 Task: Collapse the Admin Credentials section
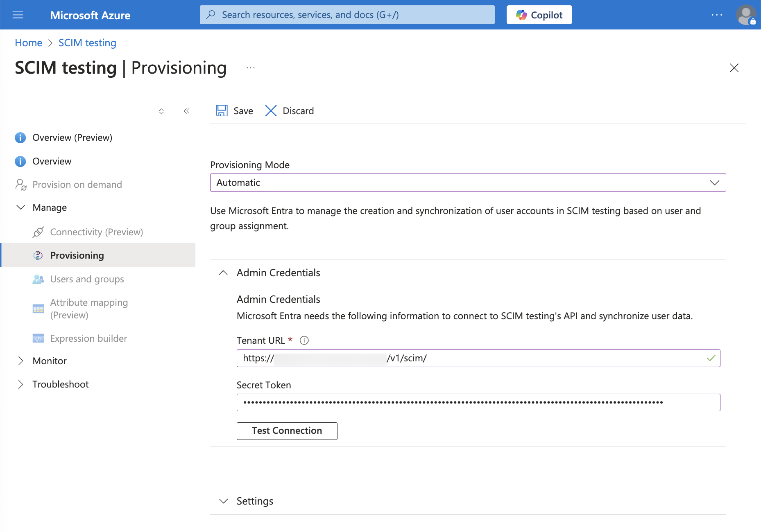[223, 273]
